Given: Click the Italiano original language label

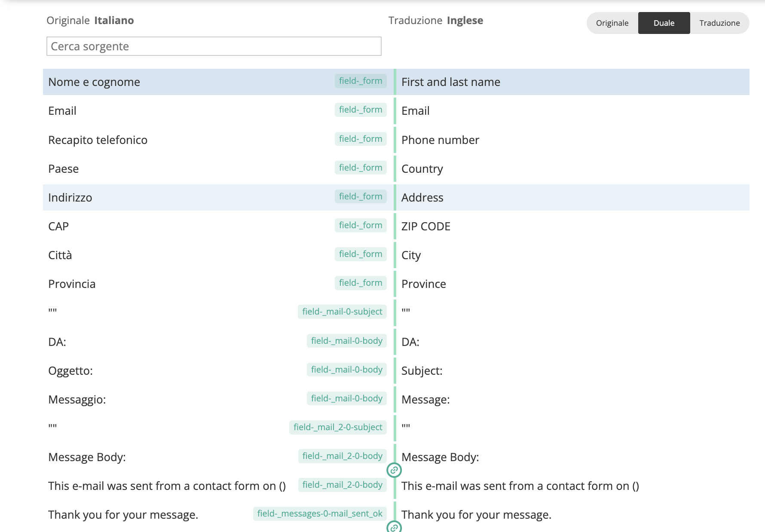Looking at the screenshot, I should (114, 20).
